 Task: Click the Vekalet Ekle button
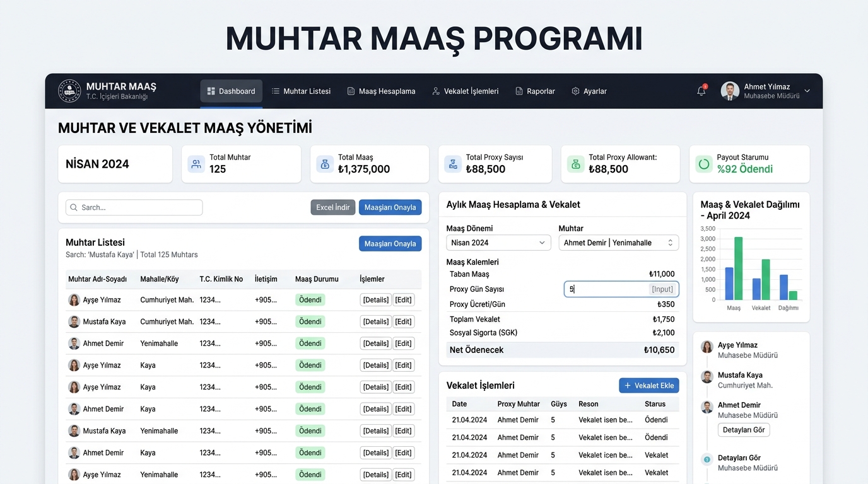(x=649, y=386)
